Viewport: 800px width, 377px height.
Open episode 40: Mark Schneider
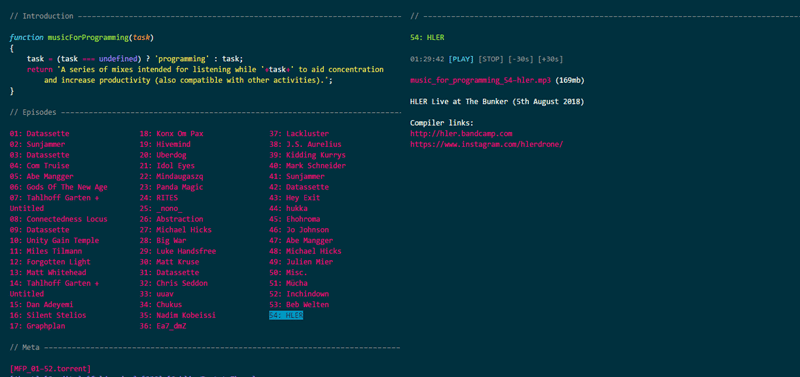point(307,166)
